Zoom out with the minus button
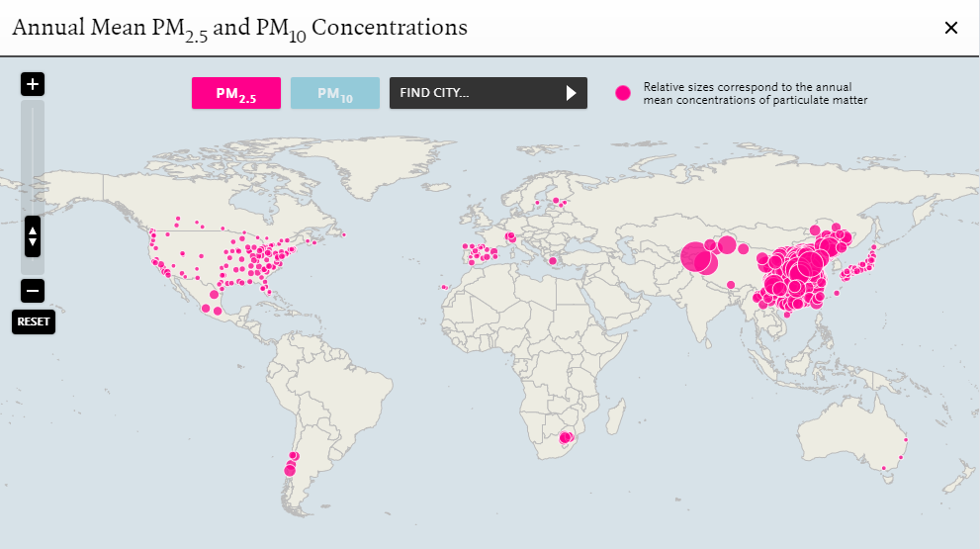The height and width of the screenshot is (549, 980). (33, 291)
